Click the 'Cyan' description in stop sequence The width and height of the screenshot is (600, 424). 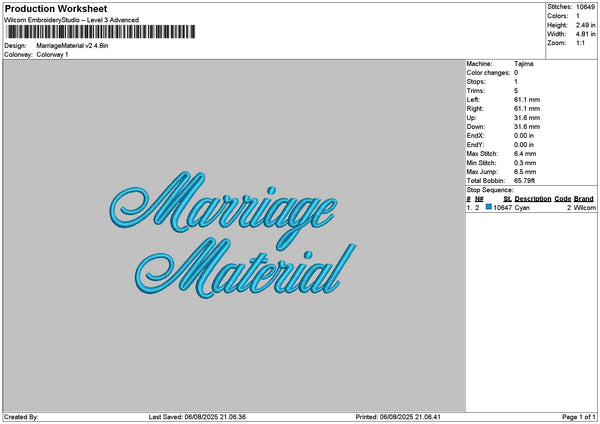pos(522,207)
